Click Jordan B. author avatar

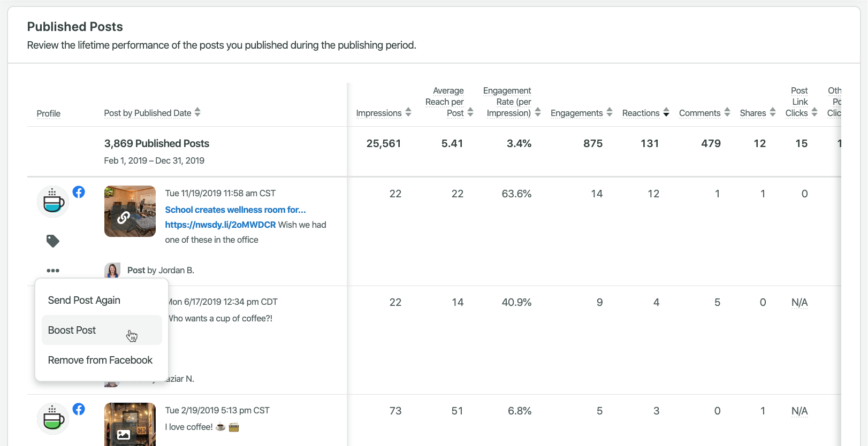(x=112, y=270)
